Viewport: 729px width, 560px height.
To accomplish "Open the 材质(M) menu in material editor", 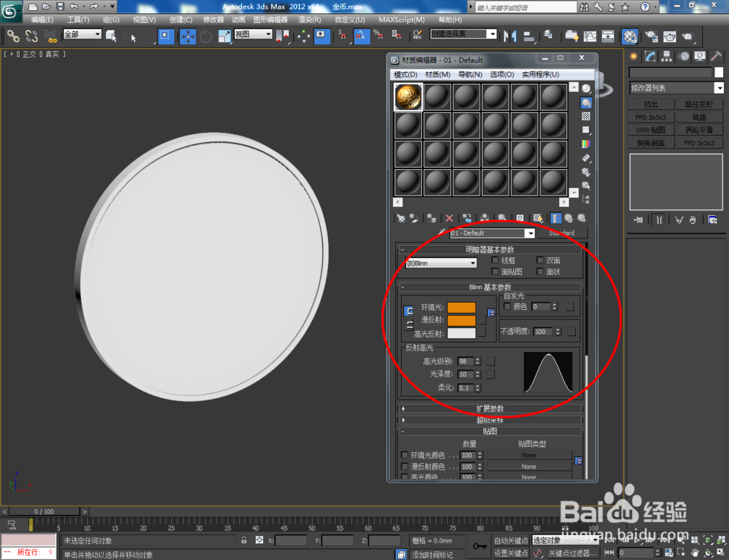I will click(x=437, y=73).
